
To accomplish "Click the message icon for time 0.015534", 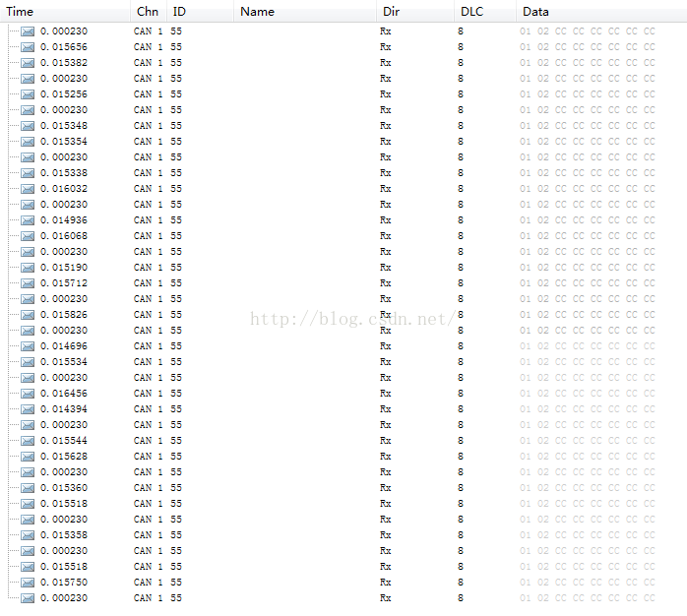I will (28, 362).
